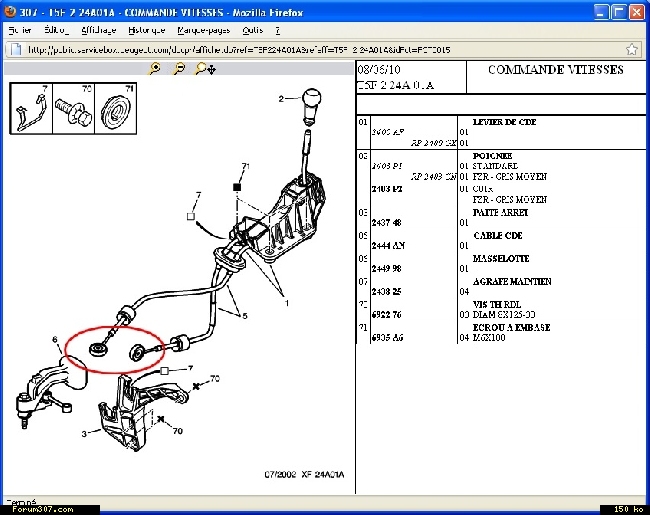
Task: Click part number 2403 PZ
Action: [387, 189]
